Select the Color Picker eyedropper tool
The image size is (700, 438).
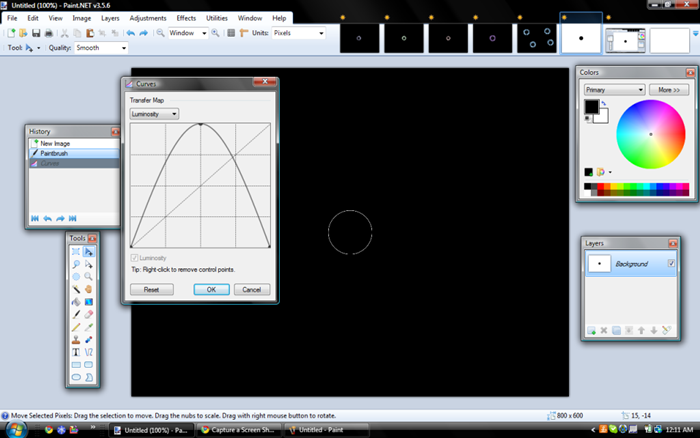tap(88, 327)
